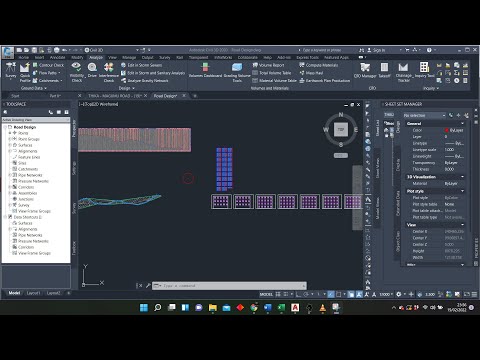Select the Data Shortcuts tree node
Viewport: 480px width, 360px height.
[27, 217]
